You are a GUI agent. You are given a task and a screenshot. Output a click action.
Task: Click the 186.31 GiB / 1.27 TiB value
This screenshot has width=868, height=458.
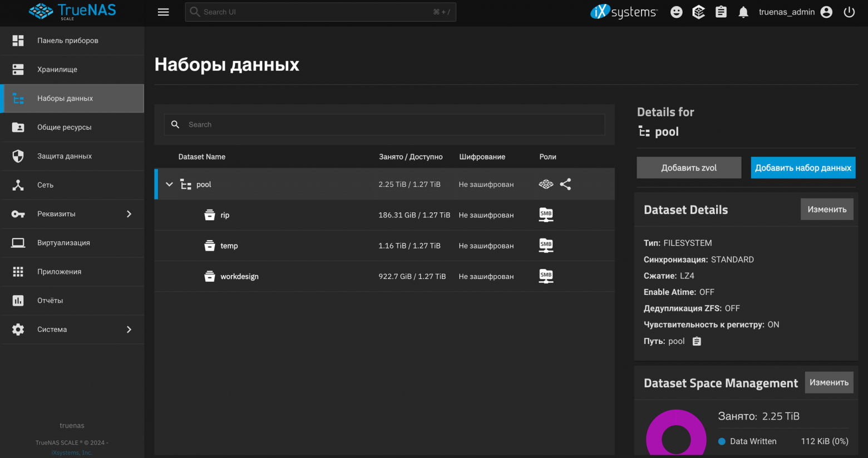coord(414,215)
